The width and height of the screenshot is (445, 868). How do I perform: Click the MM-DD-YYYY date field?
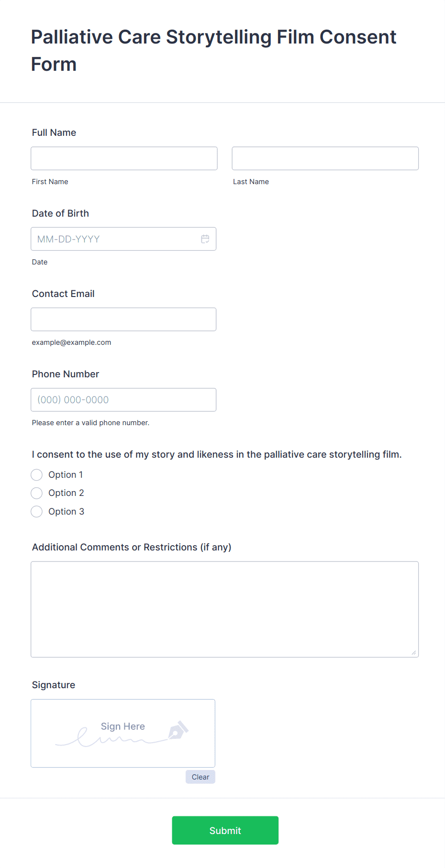coord(115,239)
